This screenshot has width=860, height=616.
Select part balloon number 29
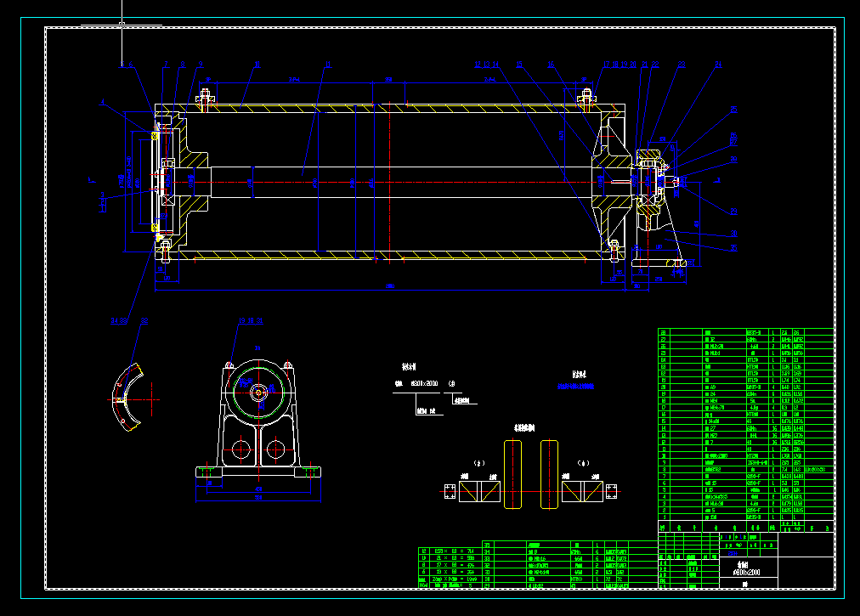734,212
